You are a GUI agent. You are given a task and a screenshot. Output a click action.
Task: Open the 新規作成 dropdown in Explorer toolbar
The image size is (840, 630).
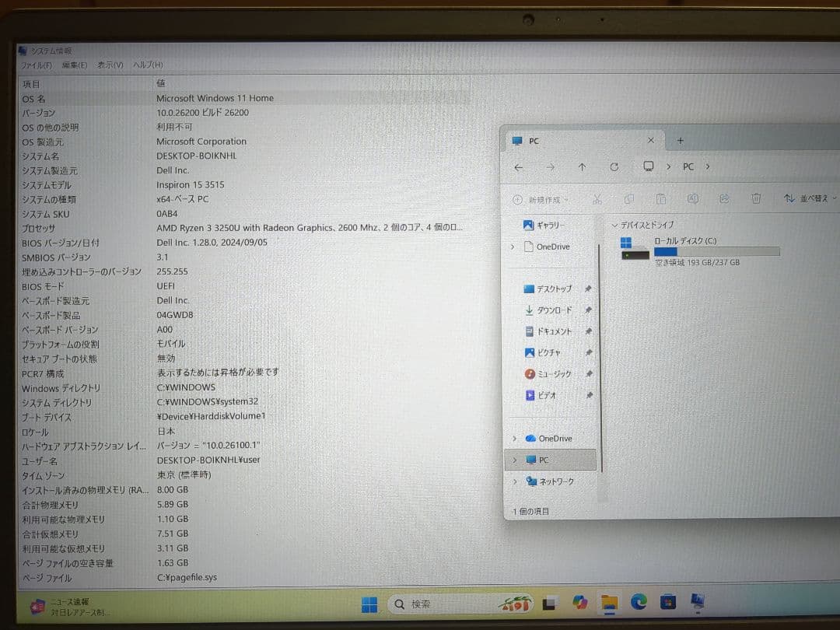(541, 200)
